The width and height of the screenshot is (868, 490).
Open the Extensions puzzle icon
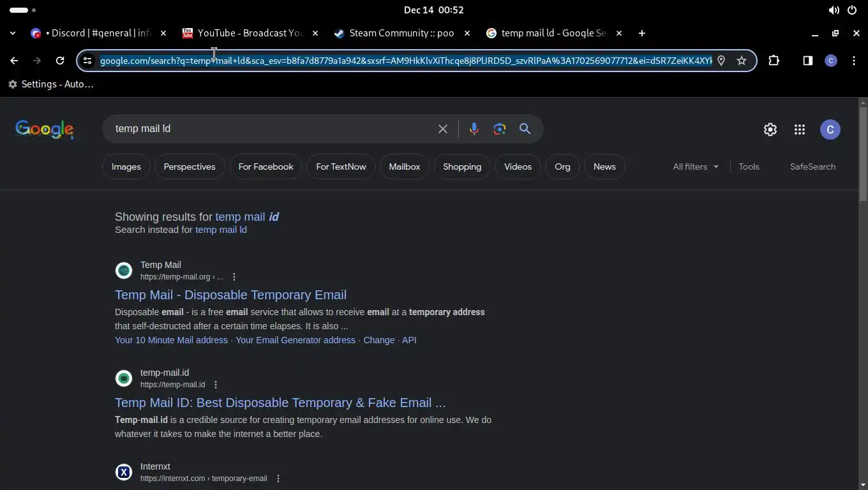(774, 61)
